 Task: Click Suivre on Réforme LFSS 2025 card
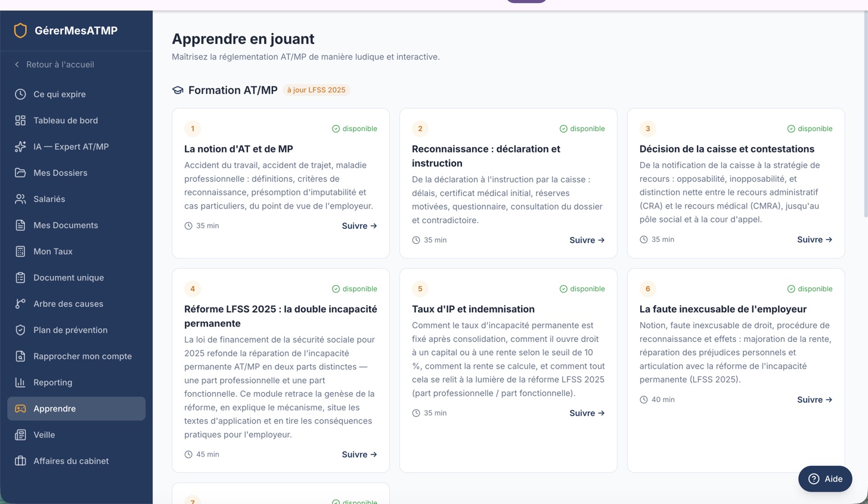click(359, 455)
